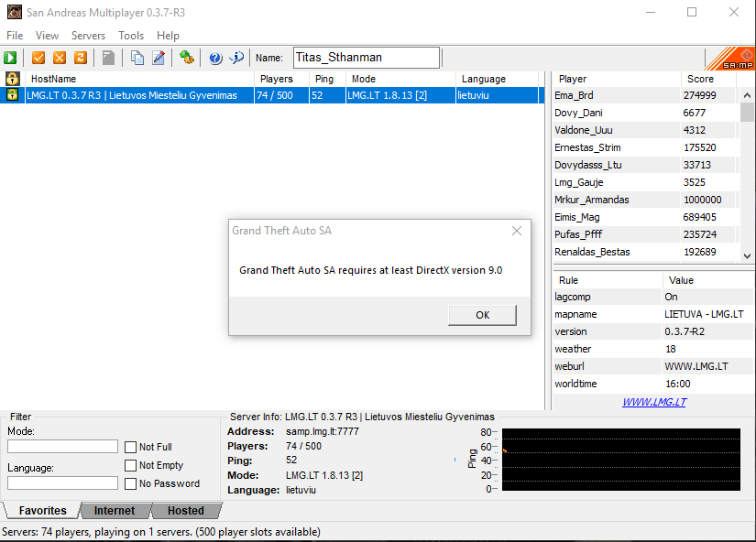This screenshot has width=756, height=542.
Task: Click the worldtime rule row
Action: tap(653, 384)
